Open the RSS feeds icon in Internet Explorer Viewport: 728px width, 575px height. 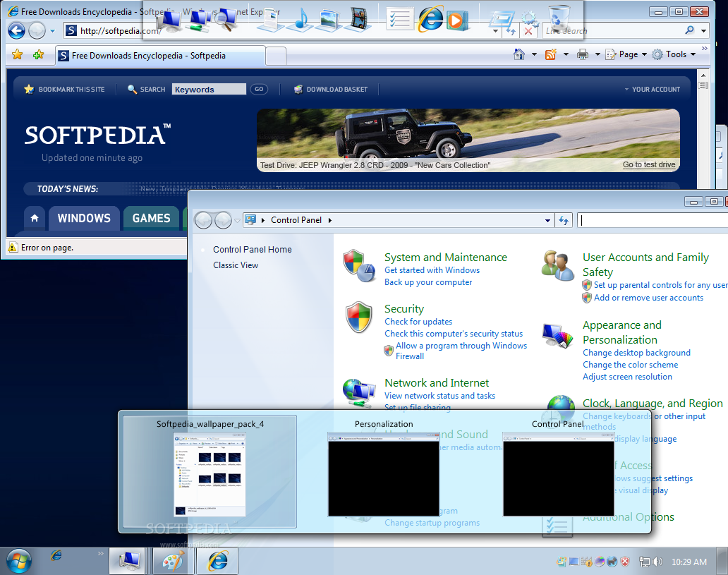coord(551,54)
